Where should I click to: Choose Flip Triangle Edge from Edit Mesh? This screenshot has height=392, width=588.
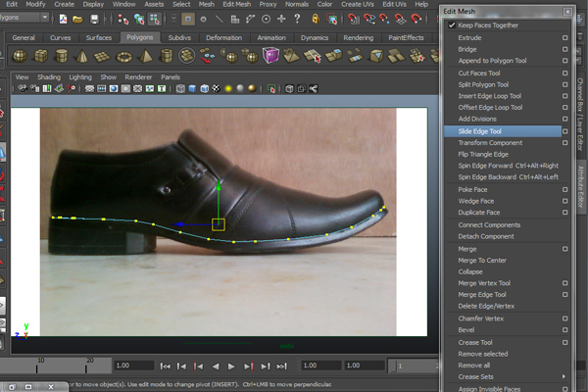pyautogui.click(x=483, y=154)
